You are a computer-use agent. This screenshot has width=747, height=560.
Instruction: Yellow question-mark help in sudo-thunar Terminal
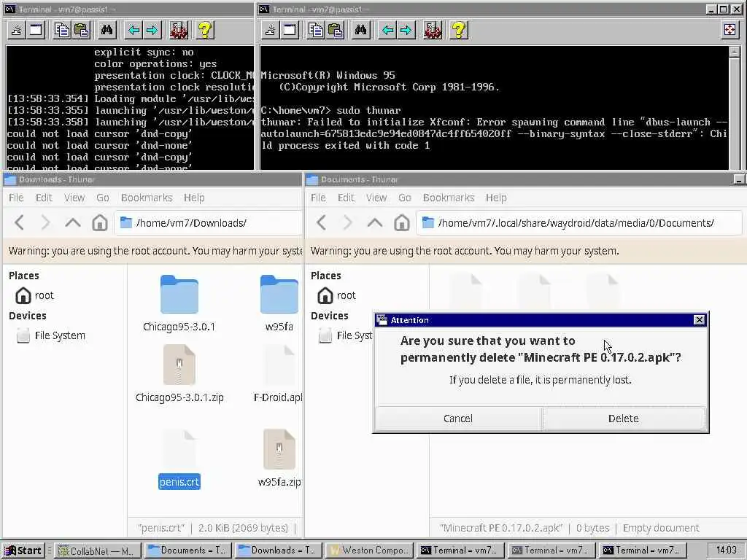460,30
